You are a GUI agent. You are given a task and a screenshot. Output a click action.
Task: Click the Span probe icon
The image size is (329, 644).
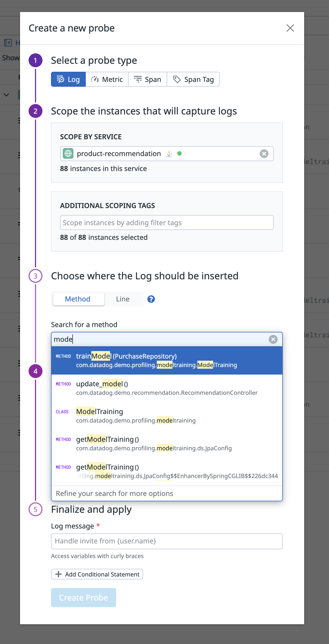pyautogui.click(x=138, y=79)
